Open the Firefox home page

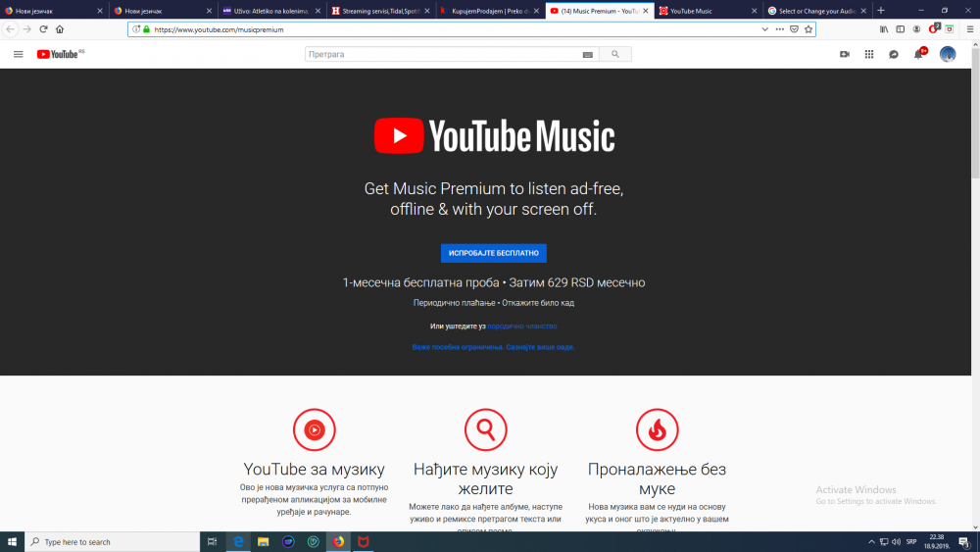pos(60,29)
